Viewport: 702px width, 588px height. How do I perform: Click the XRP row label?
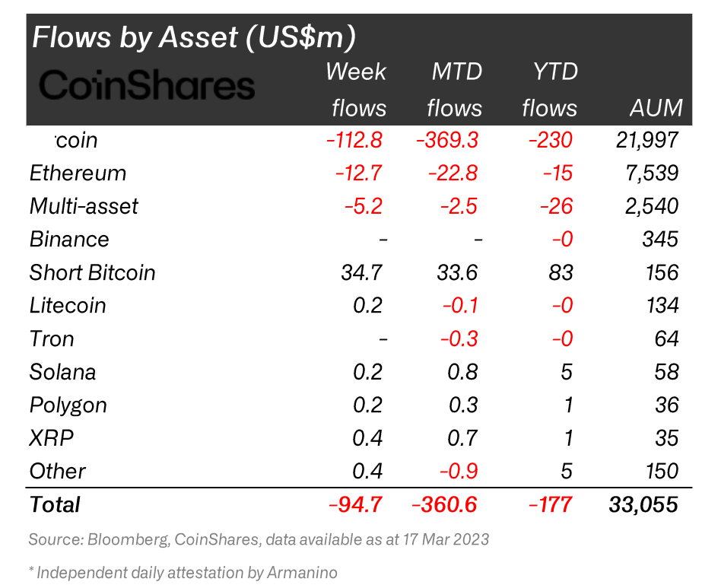point(52,438)
